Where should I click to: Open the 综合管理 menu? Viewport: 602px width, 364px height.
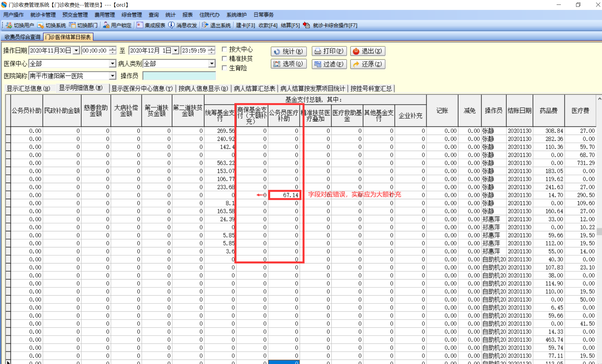[132, 15]
